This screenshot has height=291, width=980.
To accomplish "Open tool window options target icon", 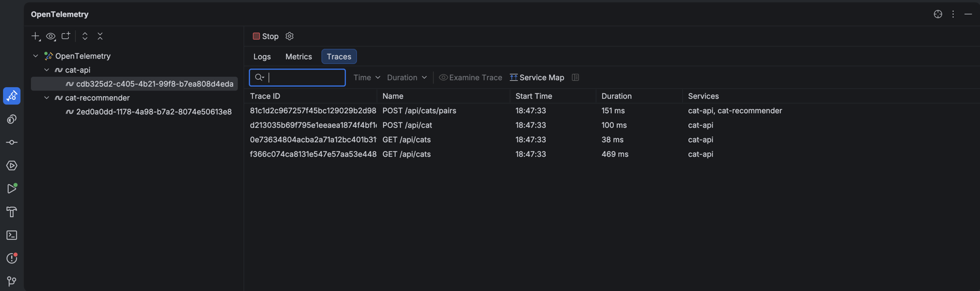I will [x=938, y=14].
